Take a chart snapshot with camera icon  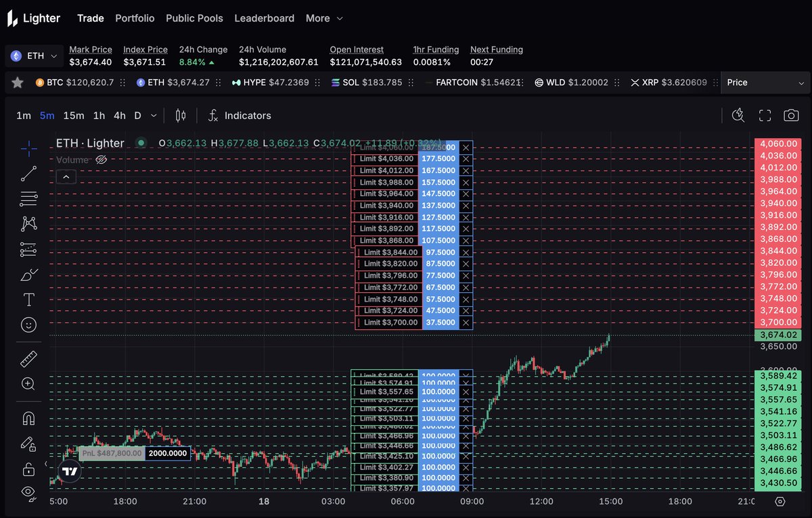pos(791,116)
